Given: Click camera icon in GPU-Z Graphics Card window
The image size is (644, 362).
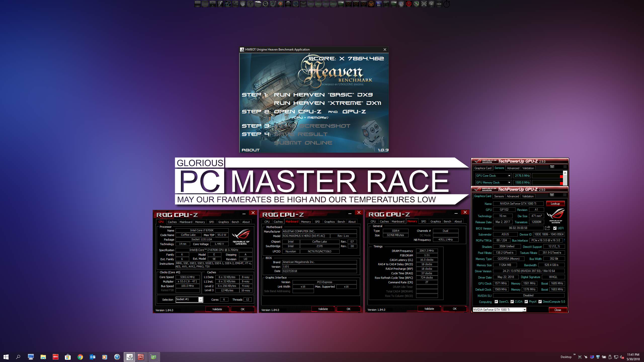Looking at the screenshot, I should point(552,195).
